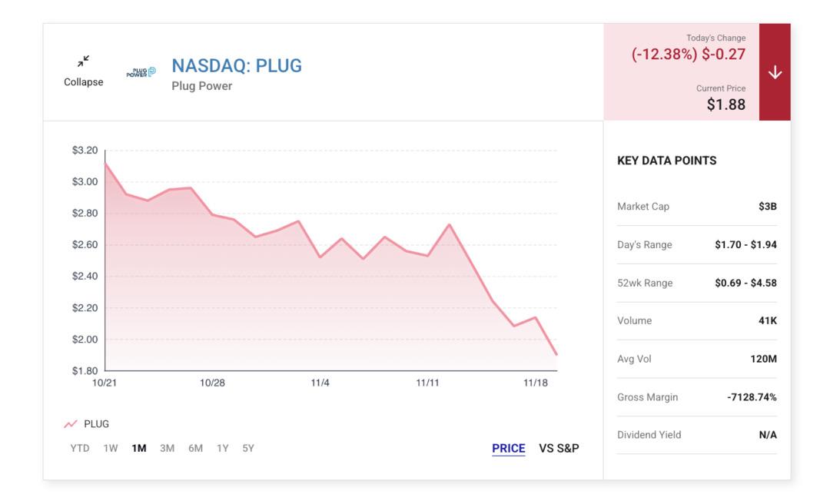Image resolution: width=830 pixels, height=504 pixels.
Task: Click the Plug Power logo
Action: [x=141, y=71]
